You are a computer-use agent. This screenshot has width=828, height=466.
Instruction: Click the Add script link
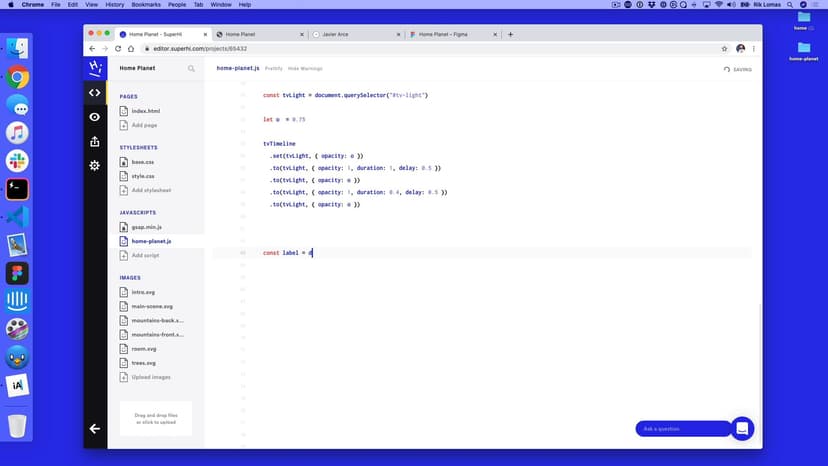145,255
